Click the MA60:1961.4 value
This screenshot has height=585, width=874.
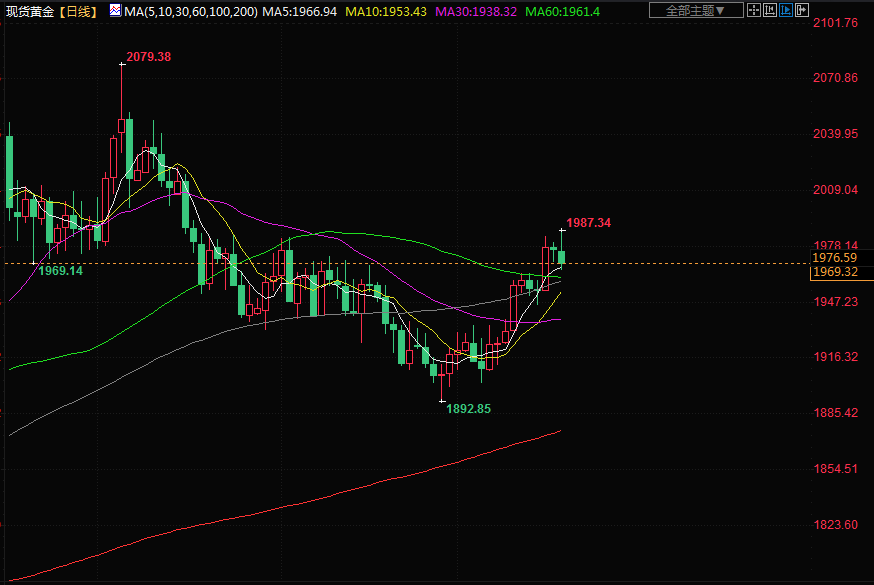(562, 12)
